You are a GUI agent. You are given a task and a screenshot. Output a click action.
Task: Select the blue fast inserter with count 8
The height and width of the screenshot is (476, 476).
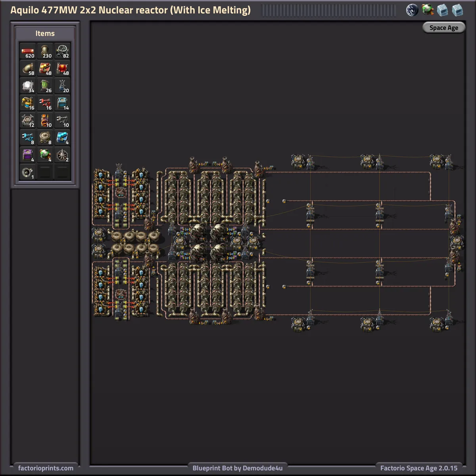click(x=28, y=138)
